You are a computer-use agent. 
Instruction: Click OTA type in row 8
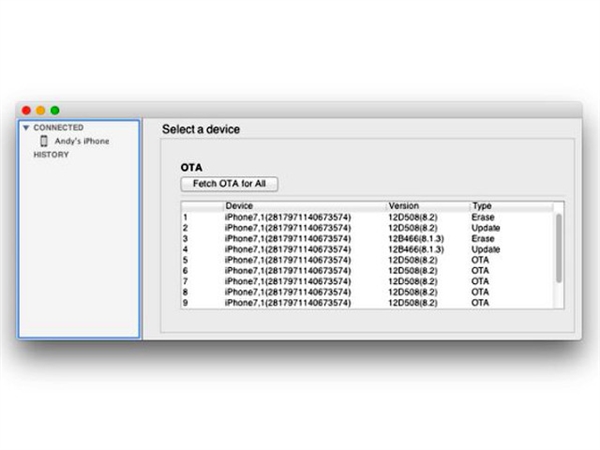coord(480,292)
